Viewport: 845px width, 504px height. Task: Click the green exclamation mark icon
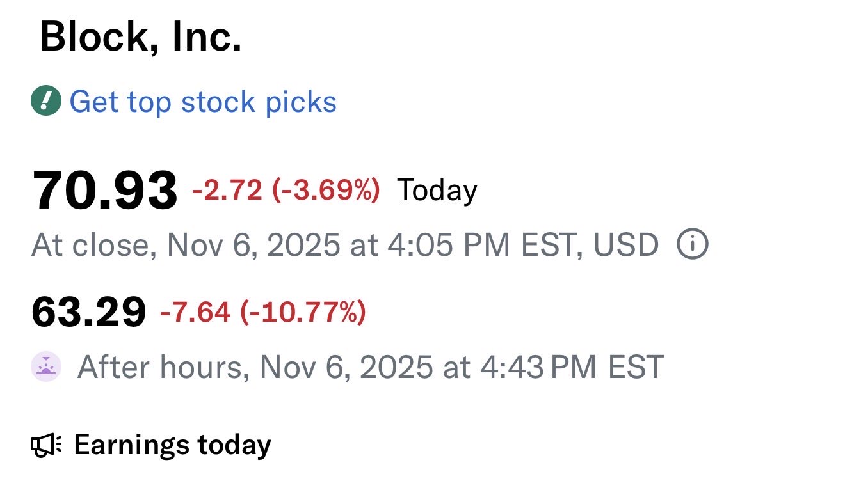[x=46, y=102]
